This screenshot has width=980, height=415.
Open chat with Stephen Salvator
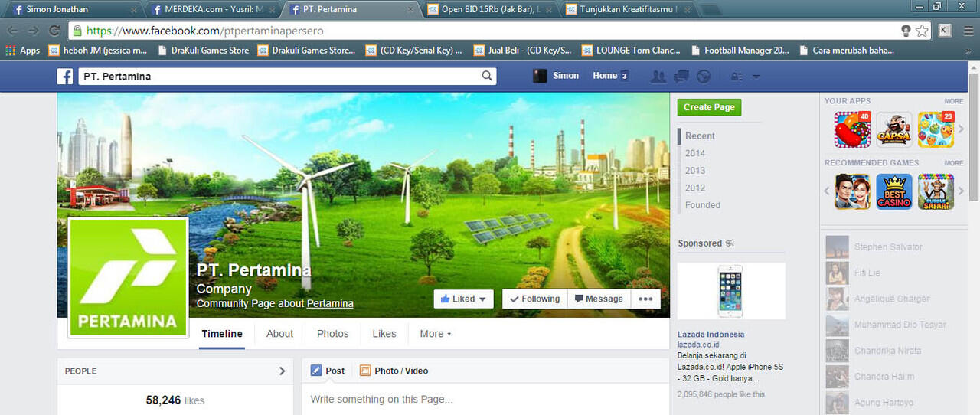pos(888,247)
